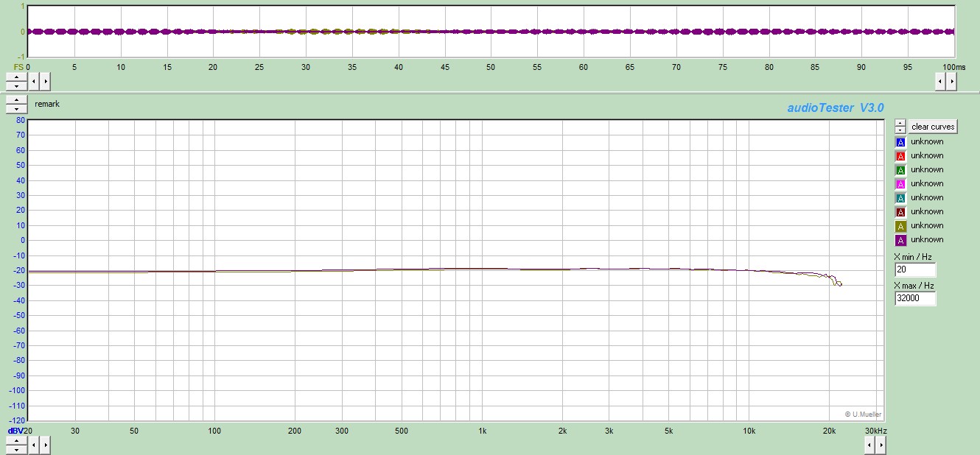This screenshot has height=455, width=980.
Task: Select the magenta curve A icon
Action: point(900,184)
